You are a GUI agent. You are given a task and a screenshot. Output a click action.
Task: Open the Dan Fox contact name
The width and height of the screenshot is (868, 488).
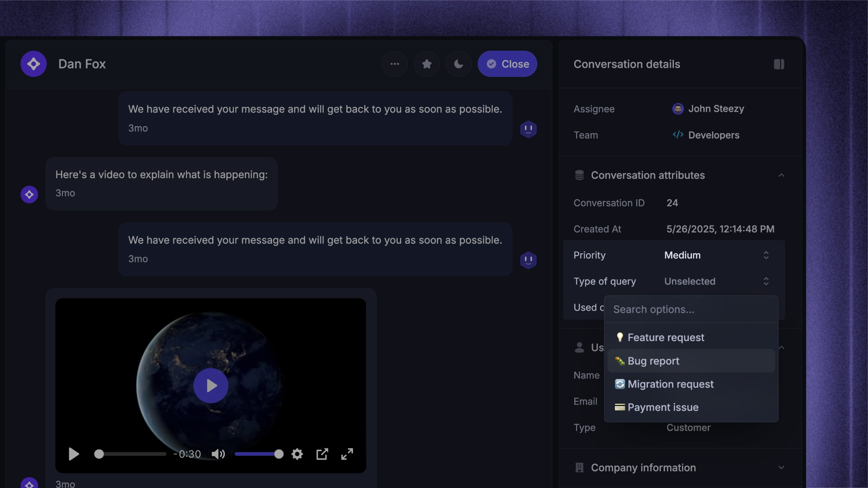pyautogui.click(x=82, y=64)
